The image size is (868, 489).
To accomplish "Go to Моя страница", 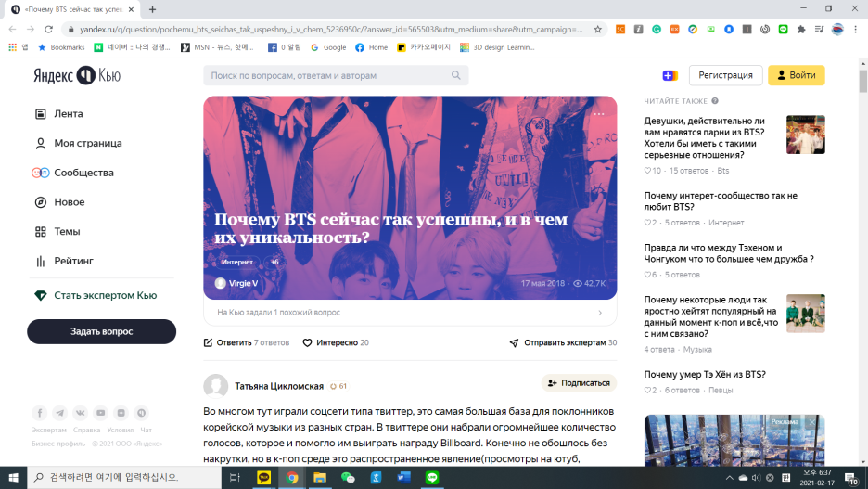I will tap(78, 143).
